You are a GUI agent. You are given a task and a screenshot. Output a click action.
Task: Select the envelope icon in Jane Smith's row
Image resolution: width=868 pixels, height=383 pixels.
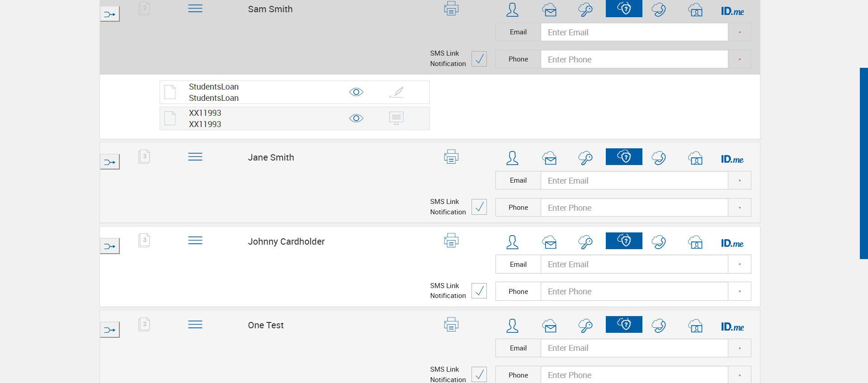(x=549, y=158)
